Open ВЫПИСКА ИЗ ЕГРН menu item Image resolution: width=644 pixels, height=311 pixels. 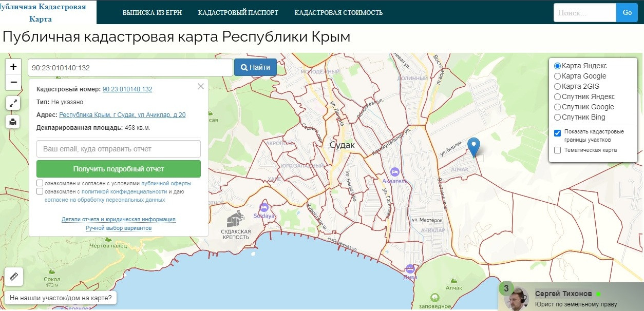152,13
